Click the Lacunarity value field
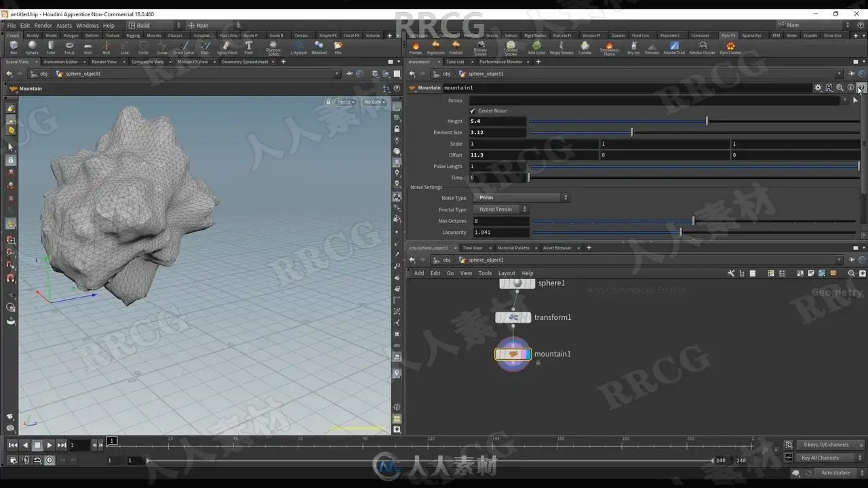Screen dimensions: 868x488 coord(500,232)
